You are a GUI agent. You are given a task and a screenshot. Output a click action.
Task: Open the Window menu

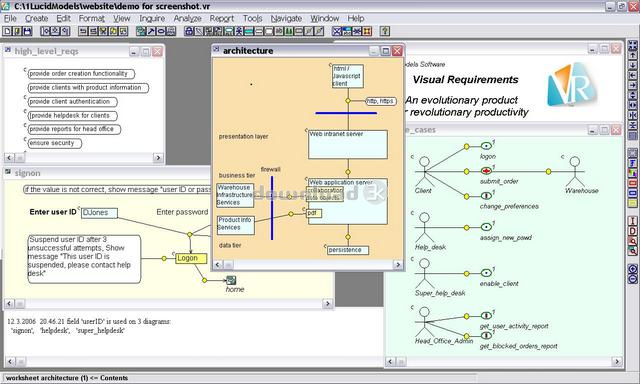[x=324, y=18]
